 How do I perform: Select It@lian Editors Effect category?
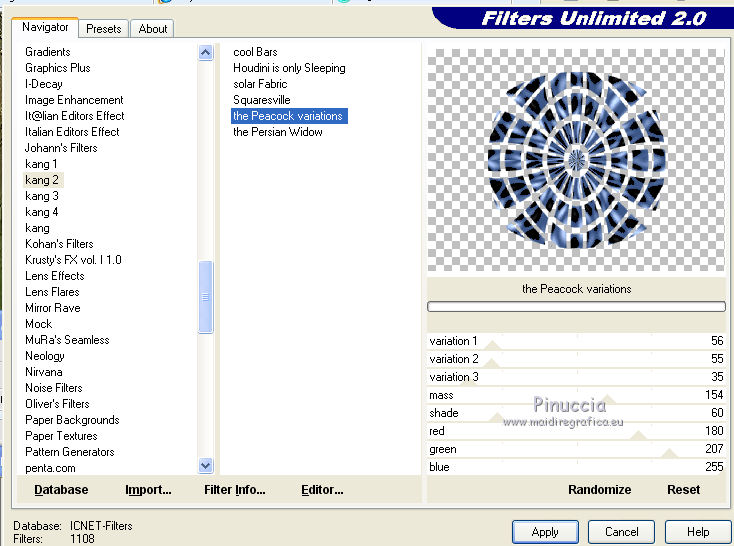tap(74, 116)
